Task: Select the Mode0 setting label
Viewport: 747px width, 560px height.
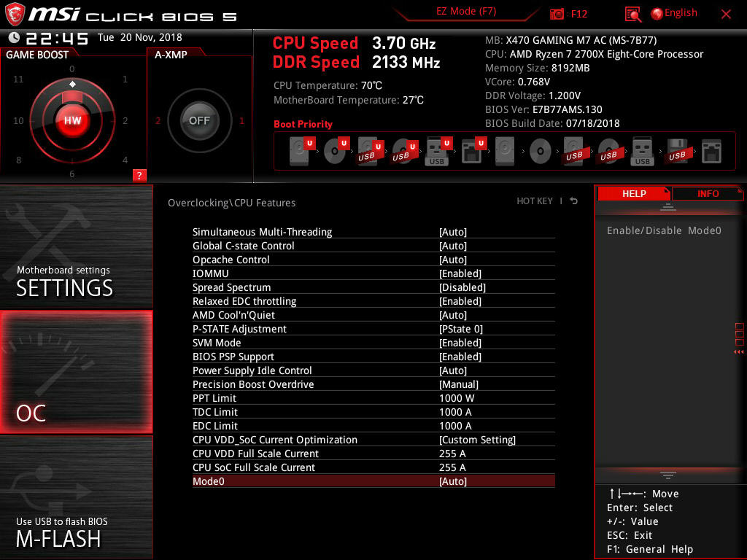Action: [208, 481]
